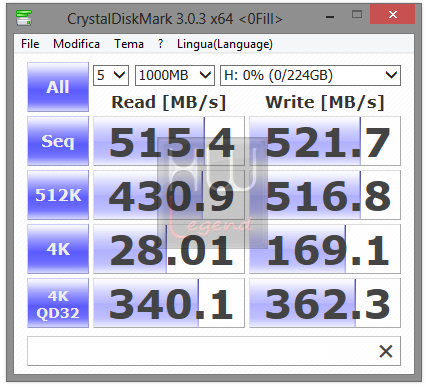Click the Seq write result 521.7
The image size is (426, 387).
(x=325, y=141)
